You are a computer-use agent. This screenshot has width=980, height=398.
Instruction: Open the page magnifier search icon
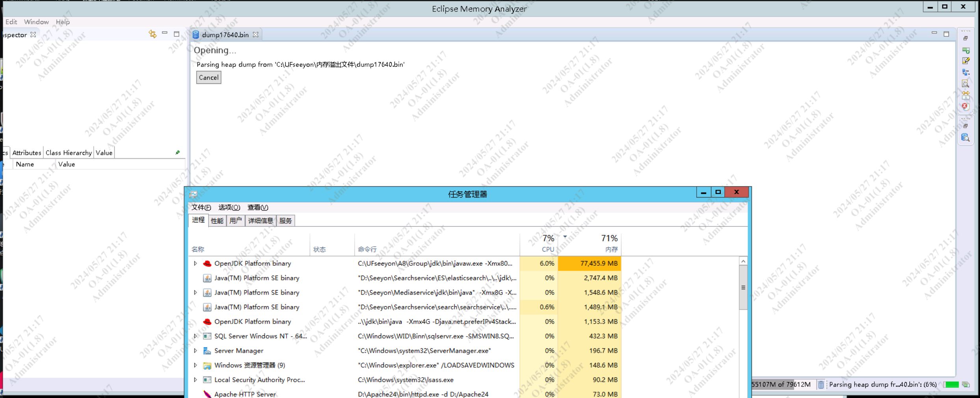(x=965, y=84)
